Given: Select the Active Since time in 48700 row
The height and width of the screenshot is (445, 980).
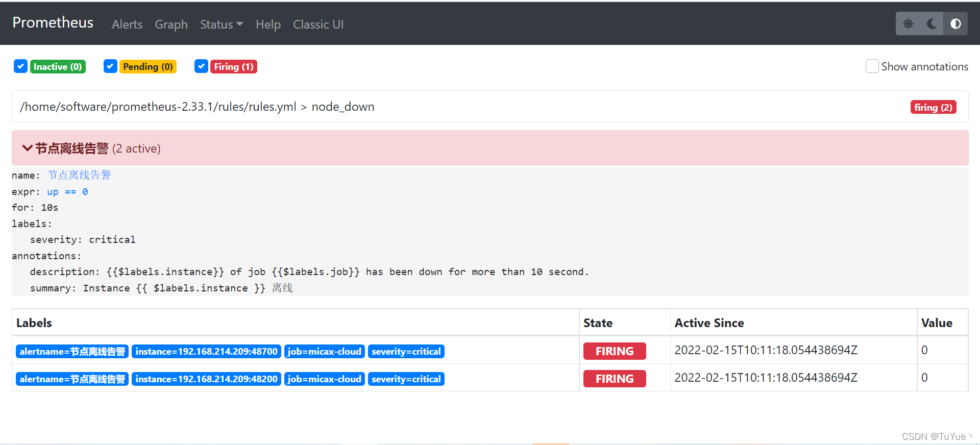Looking at the screenshot, I should 766,350.
